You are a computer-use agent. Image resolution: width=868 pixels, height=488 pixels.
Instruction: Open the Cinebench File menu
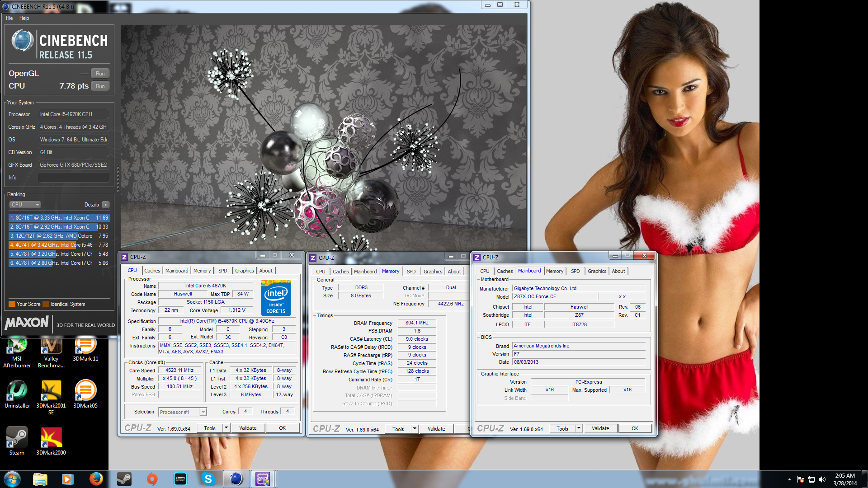[9, 18]
